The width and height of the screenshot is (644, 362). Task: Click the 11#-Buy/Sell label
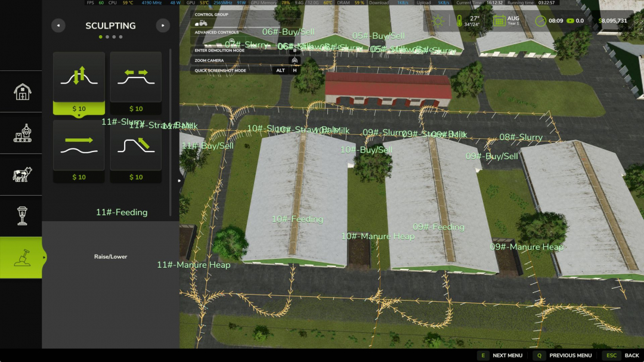(x=208, y=146)
